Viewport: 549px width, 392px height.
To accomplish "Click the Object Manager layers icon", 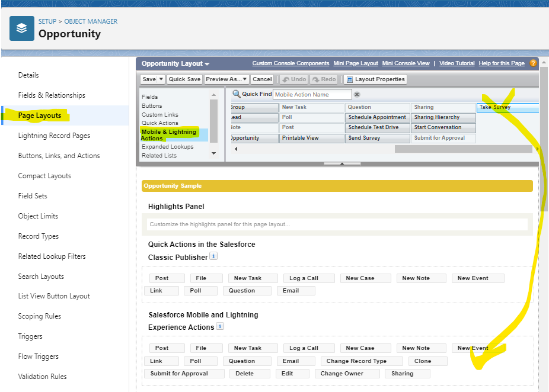I will (x=22, y=28).
